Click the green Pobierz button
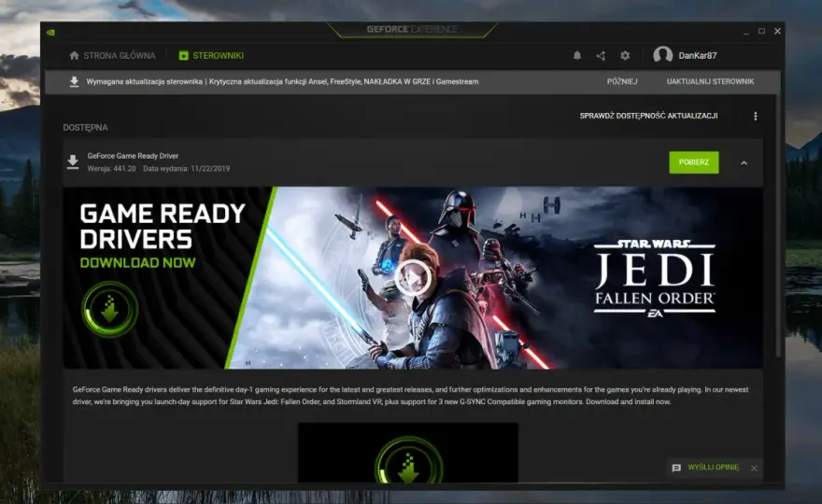 tap(693, 162)
